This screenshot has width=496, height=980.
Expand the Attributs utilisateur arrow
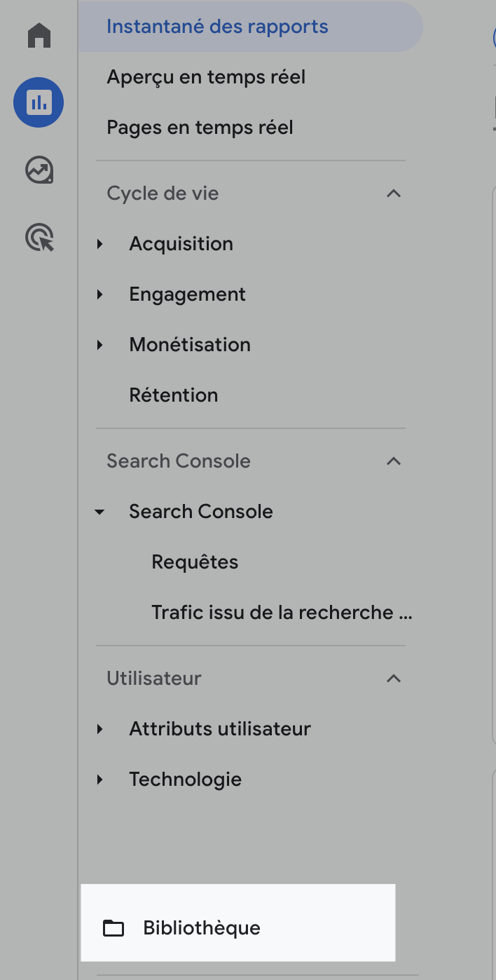[100, 729]
